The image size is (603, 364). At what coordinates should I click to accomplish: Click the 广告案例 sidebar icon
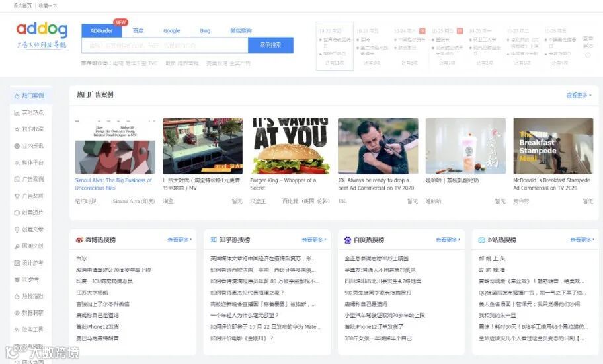(x=17, y=179)
